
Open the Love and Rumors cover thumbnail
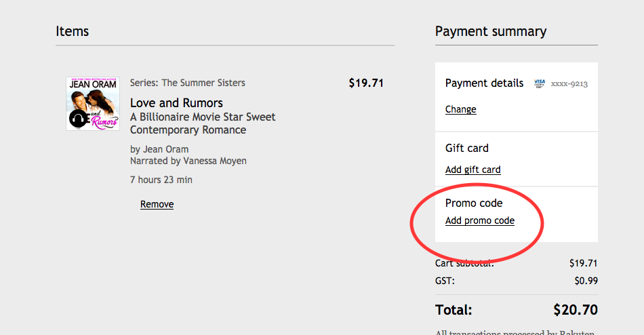[x=93, y=103]
